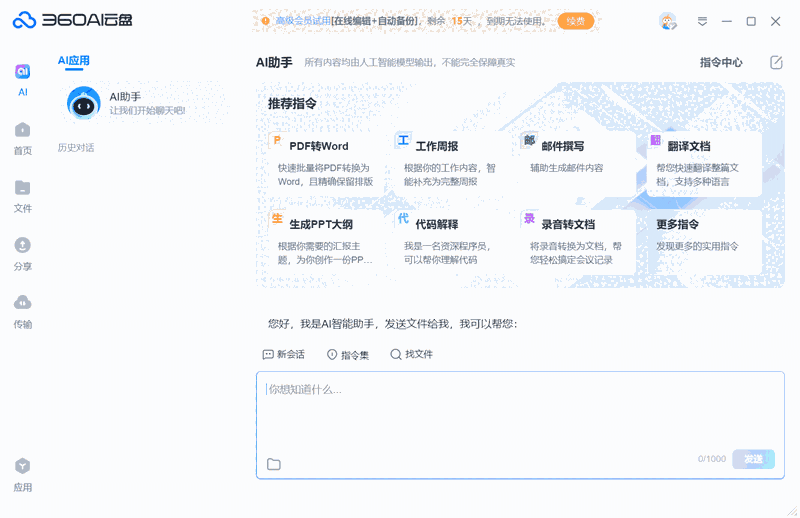800x518 pixels.
Task: Open the user profile avatar
Action: [667, 21]
